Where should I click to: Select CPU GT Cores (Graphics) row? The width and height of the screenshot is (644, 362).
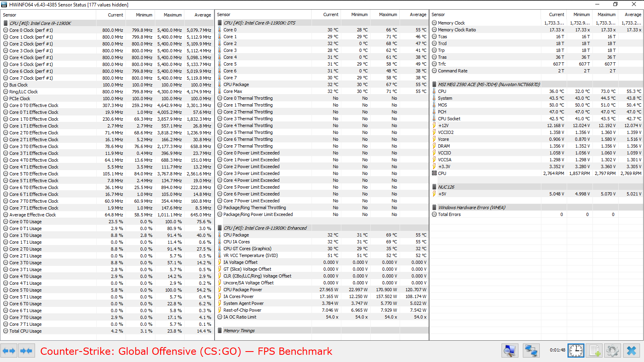tap(322, 249)
